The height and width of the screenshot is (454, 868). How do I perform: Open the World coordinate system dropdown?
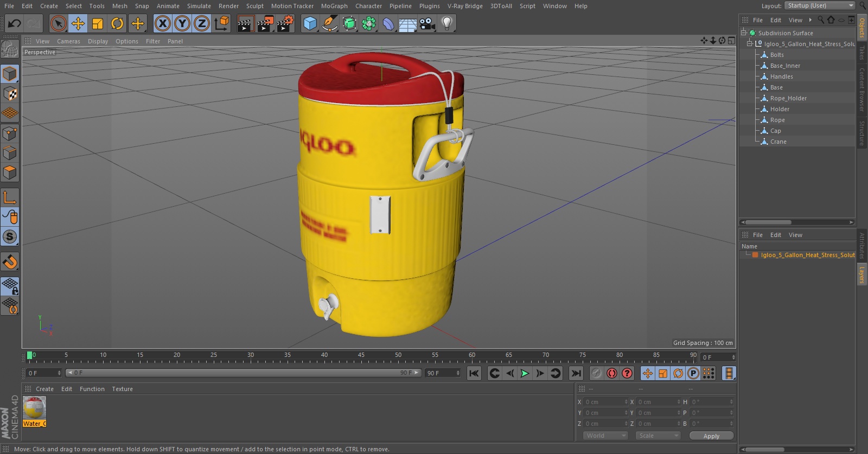(x=605, y=436)
